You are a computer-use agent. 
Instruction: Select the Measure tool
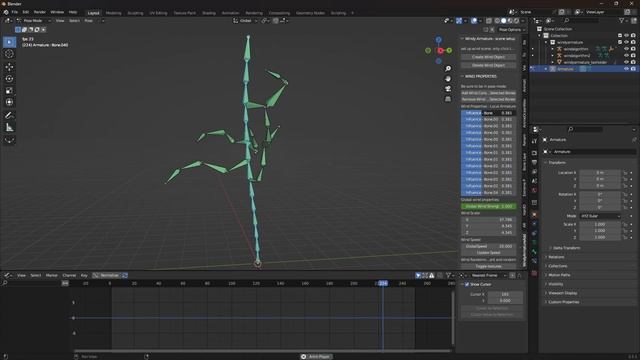pyautogui.click(x=9, y=127)
